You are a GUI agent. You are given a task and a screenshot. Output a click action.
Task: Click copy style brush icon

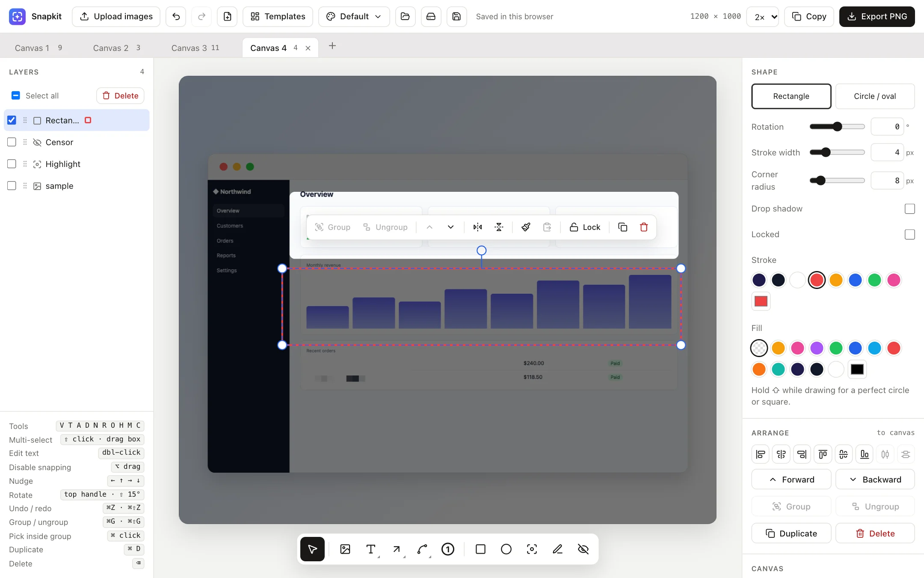click(x=526, y=227)
